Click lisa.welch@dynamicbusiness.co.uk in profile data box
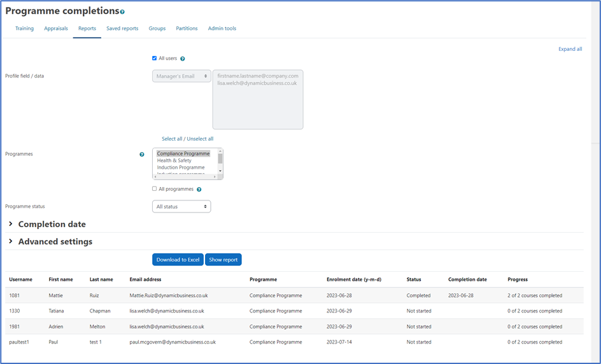 pyautogui.click(x=257, y=83)
